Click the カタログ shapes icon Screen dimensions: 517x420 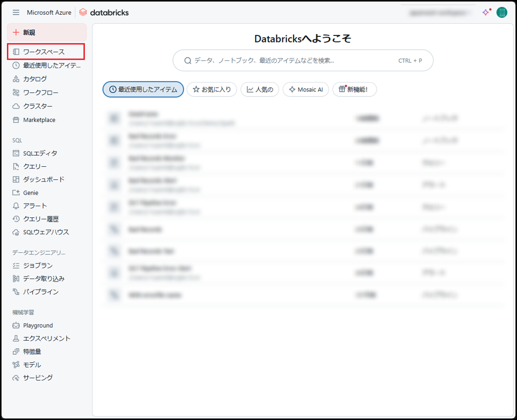16,79
